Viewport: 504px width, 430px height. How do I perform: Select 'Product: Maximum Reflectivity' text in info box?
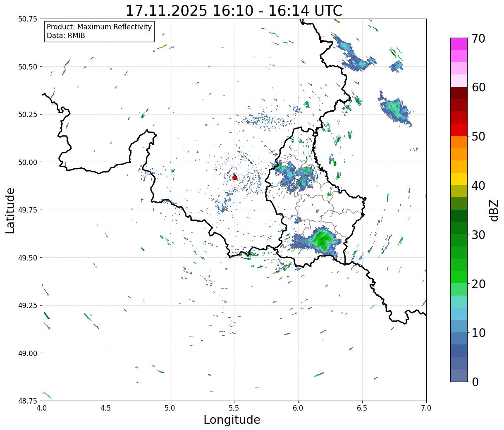99,27
